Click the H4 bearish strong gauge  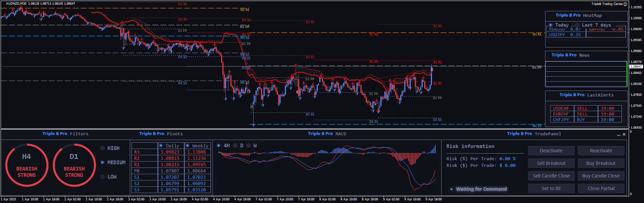pyautogui.click(x=27, y=165)
